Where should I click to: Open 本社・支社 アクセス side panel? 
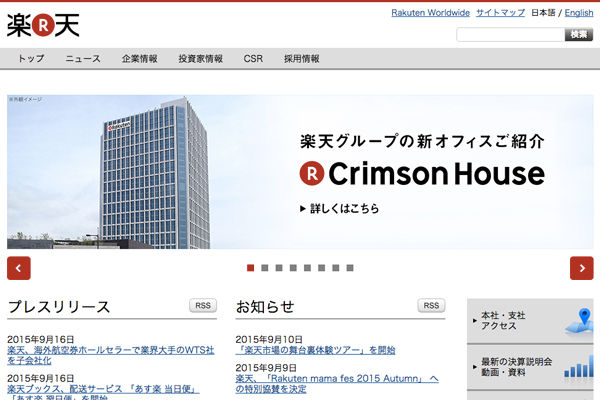[530, 321]
